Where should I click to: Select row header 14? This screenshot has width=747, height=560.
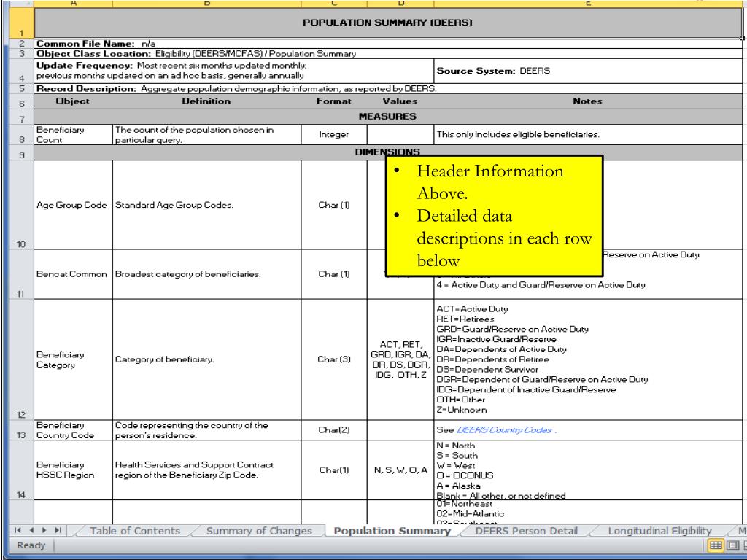[x=21, y=470]
